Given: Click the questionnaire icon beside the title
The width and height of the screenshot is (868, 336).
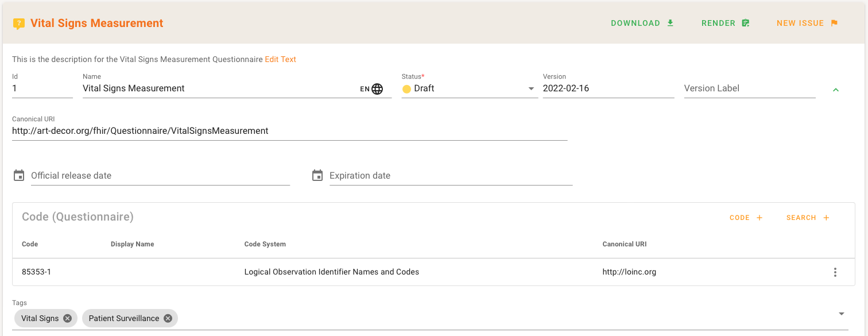Looking at the screenshot, I should [19, 24].
